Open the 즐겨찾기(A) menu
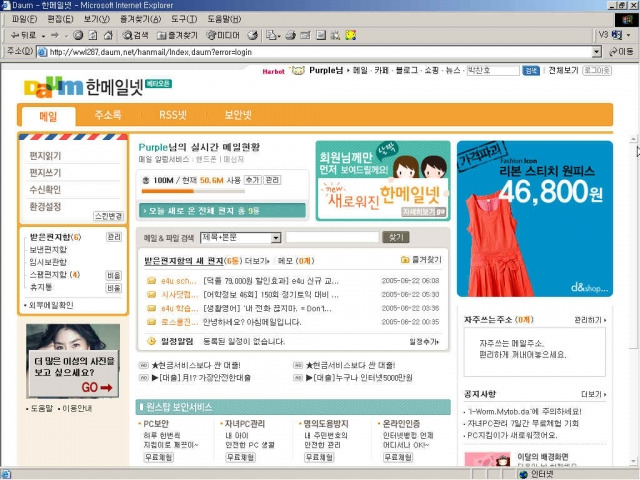 click(x=140, y=19)
